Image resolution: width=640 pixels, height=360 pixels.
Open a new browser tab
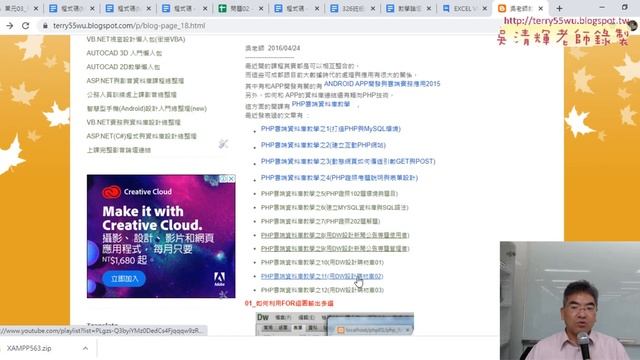click(559, 8)
